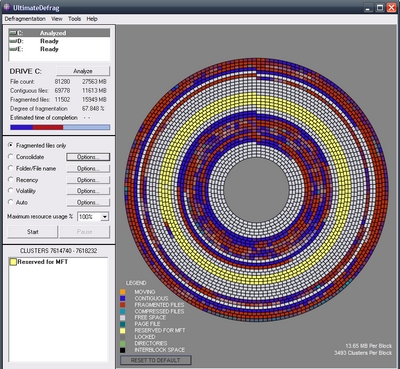Select the Consolidate radio button

(11, 157)
